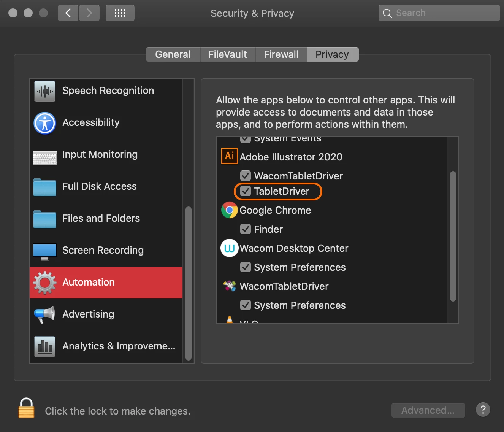This screenshot has width=504, height=432.
Task: Click the Advanced... button
Action: 428,410
